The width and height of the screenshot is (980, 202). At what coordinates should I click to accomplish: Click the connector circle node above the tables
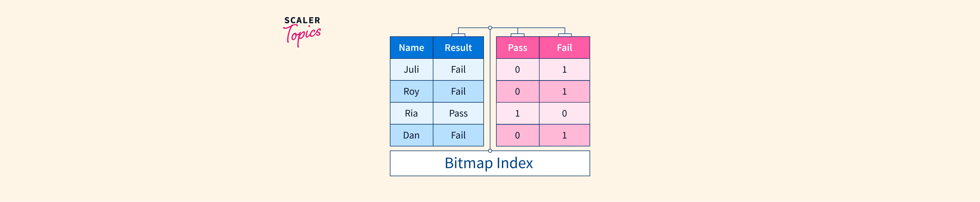pos(490,28)
